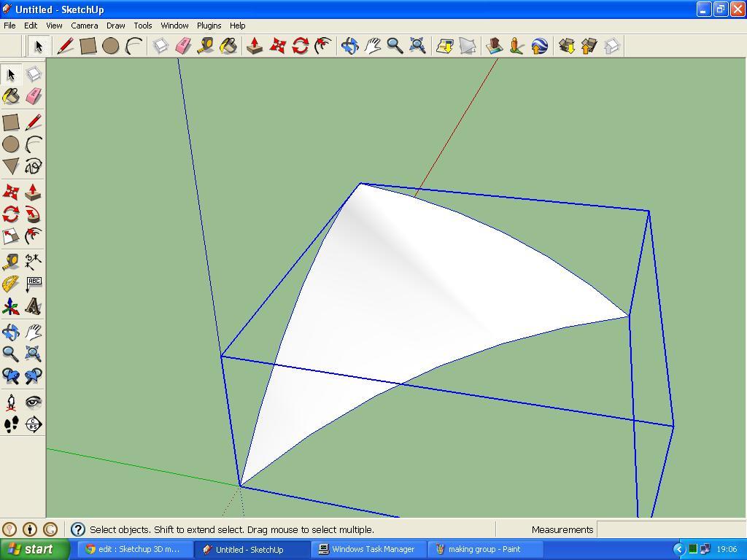Choose the Walk tool footprints icon
This screenshot has width=747, height=560.
(11, 424)
